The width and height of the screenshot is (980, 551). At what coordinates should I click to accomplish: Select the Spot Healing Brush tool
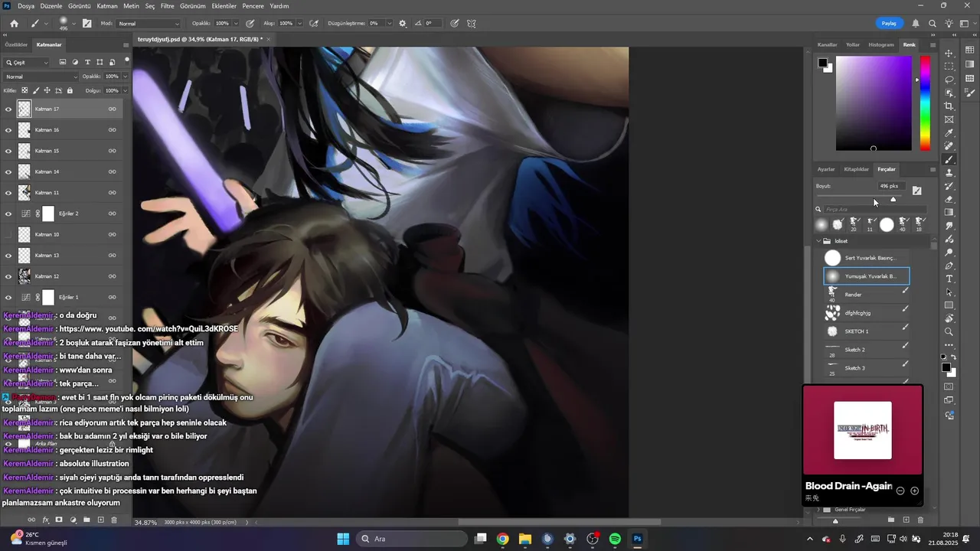click(x=949, y=146)
